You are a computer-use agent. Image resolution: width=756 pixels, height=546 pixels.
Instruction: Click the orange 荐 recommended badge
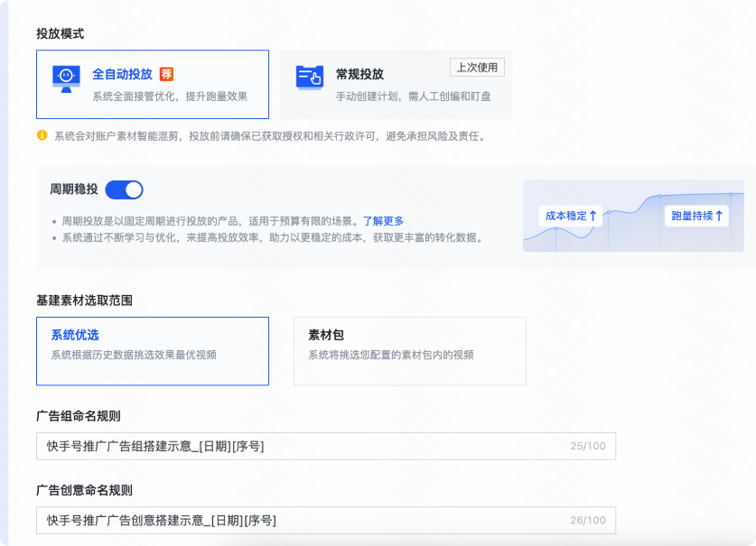pyautogui.click(x=166, y=74)
